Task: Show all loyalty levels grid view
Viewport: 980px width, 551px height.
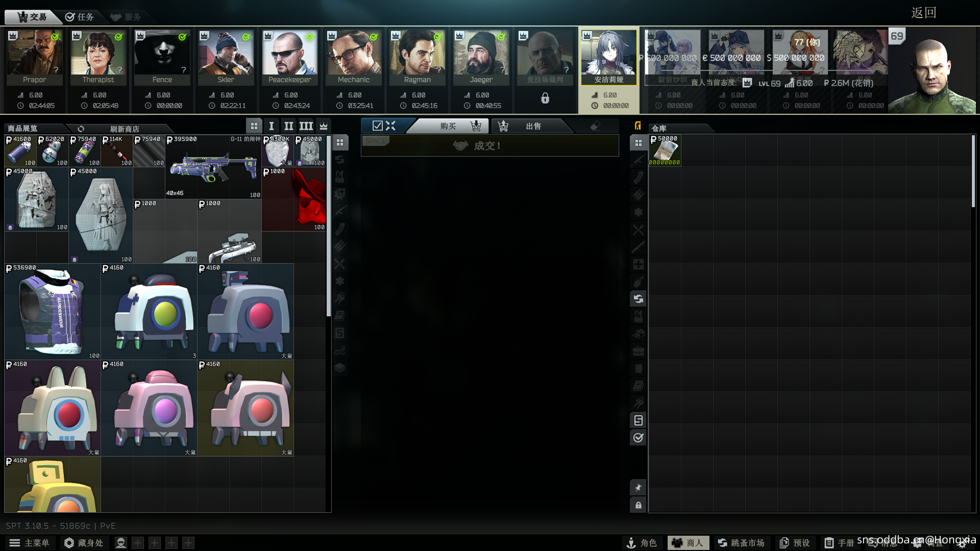Action: pos(254,126)
